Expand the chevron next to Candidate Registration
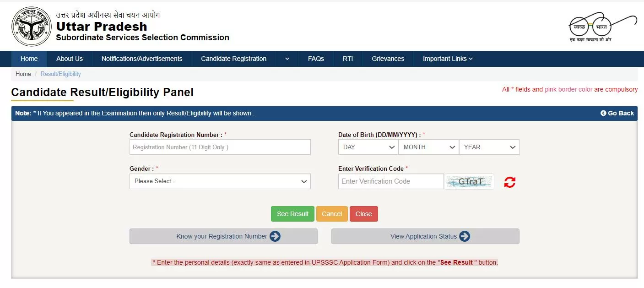 tap(287, 59)
